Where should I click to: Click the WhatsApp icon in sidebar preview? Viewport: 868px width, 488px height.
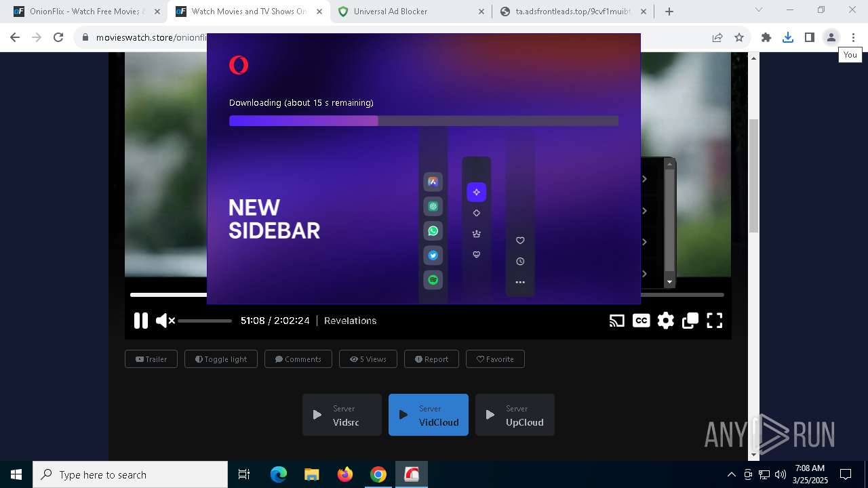pos(433,231)
